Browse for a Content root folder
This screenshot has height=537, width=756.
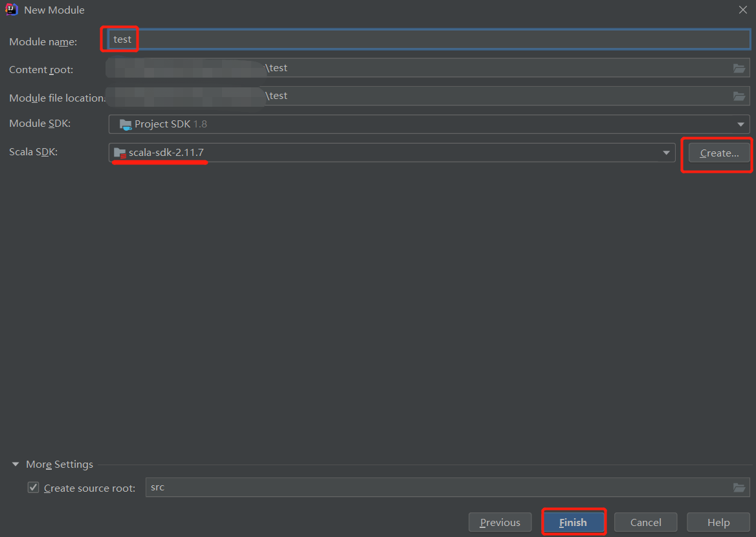click(739, 67)
